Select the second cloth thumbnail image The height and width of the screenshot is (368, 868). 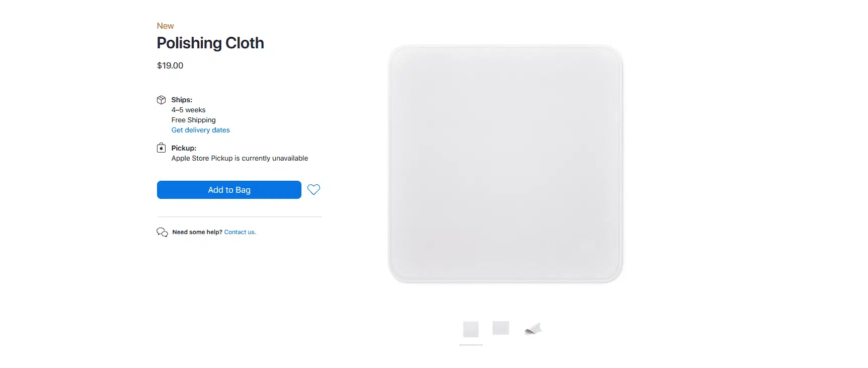(501, 328)
